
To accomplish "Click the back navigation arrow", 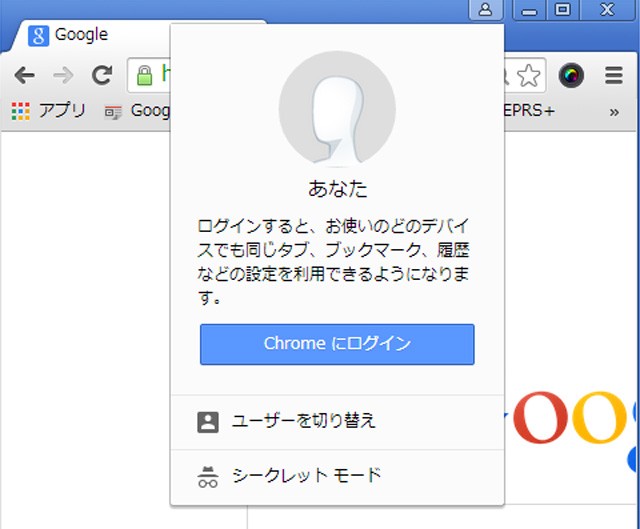I will tap(24, 75).
